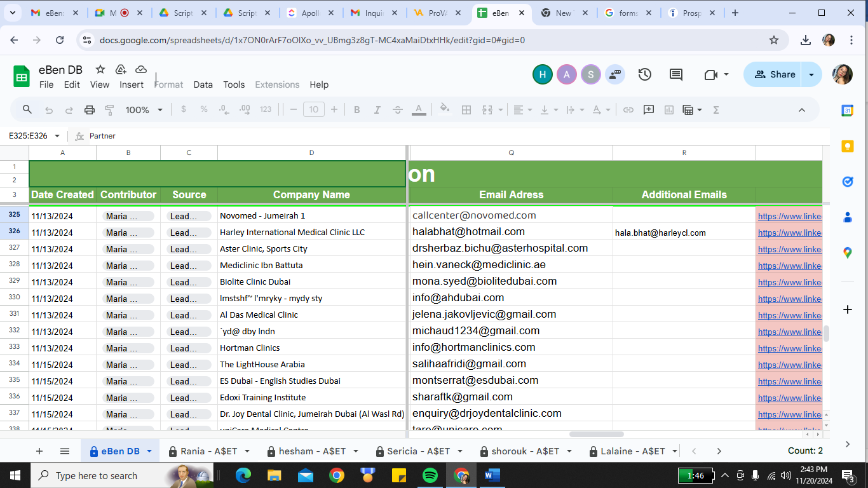The width and height of the screenshot is (868, 488).
Task: Check the cloud save status icon
Action: click(x=141, y=69)
